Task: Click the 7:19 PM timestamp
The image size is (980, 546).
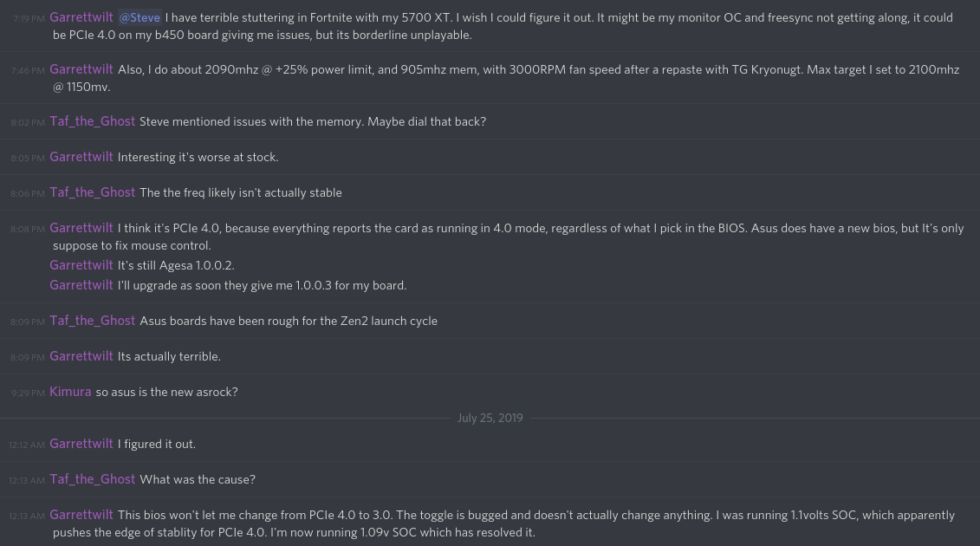Action: click(29, 18)
